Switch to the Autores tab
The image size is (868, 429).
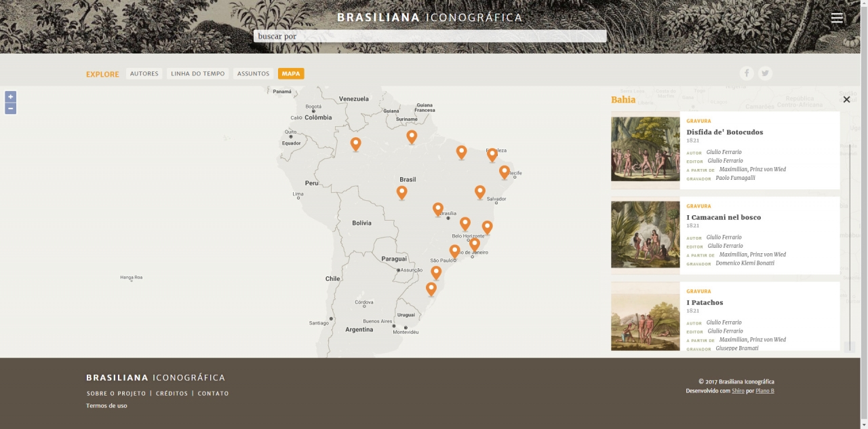click(144, 74)
